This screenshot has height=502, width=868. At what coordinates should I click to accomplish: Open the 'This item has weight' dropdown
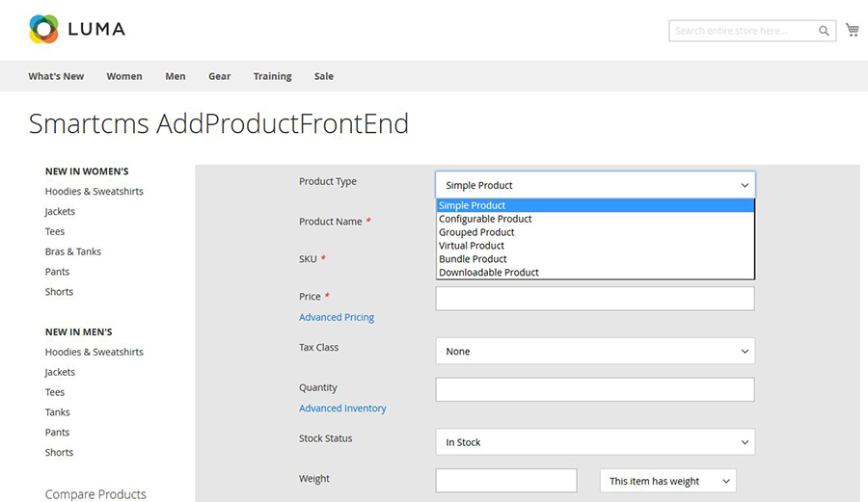tap(667, 481)
